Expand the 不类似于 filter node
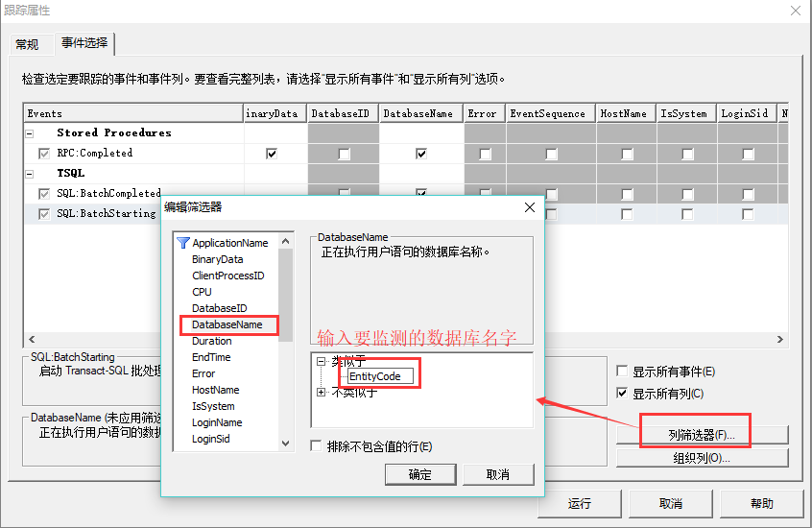 point(322,393)
